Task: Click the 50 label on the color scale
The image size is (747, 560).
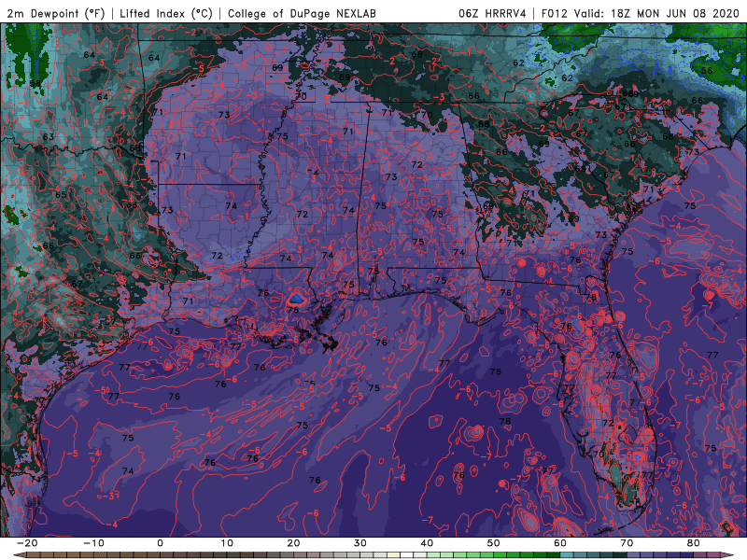Action: [494, 543]
